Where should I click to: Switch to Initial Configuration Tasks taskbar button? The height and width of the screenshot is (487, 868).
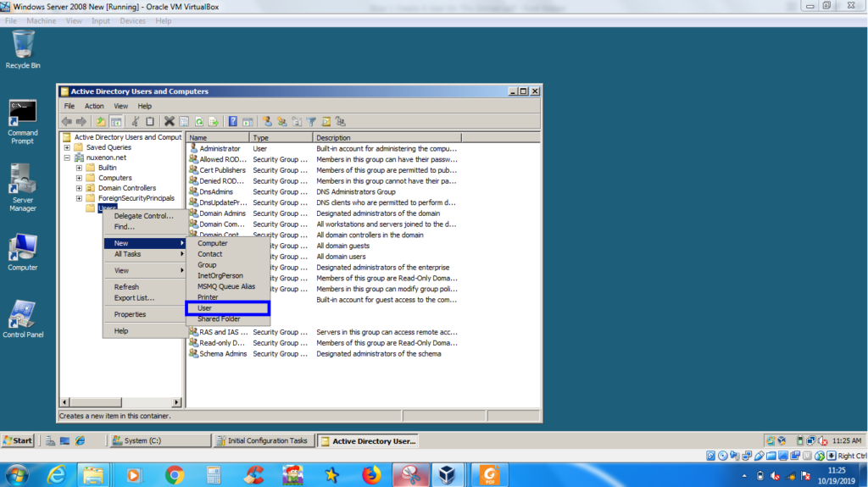pyautogui.click(x=264, y=440)
